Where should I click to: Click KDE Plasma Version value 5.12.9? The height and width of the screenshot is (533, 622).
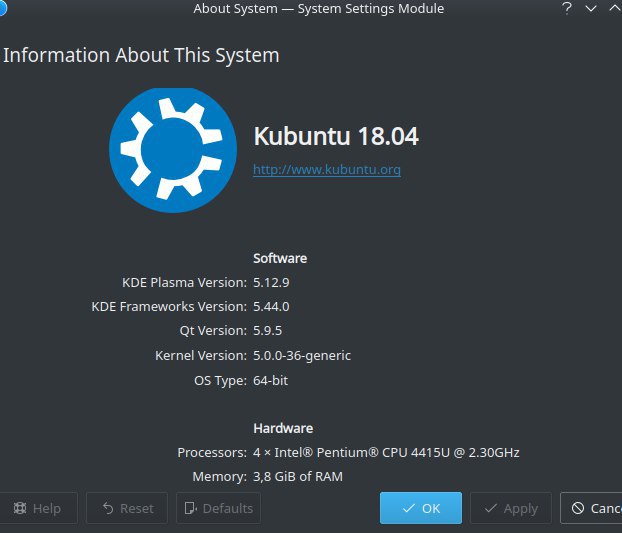click(271, 283)
